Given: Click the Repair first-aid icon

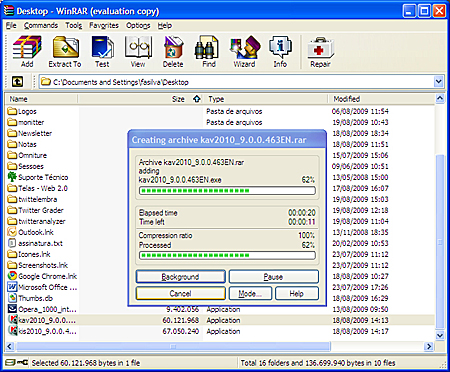Looking at the screenshot, I should pyautogui.click(x=320, y=47).
